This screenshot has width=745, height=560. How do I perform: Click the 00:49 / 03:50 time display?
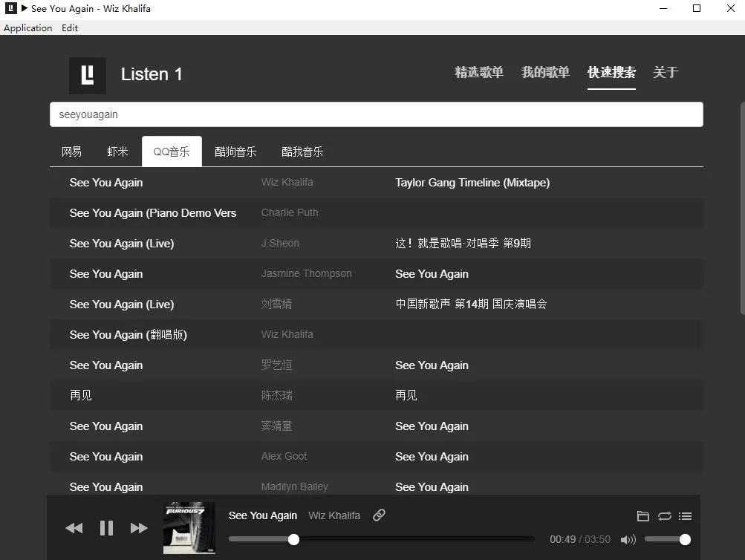580,539
